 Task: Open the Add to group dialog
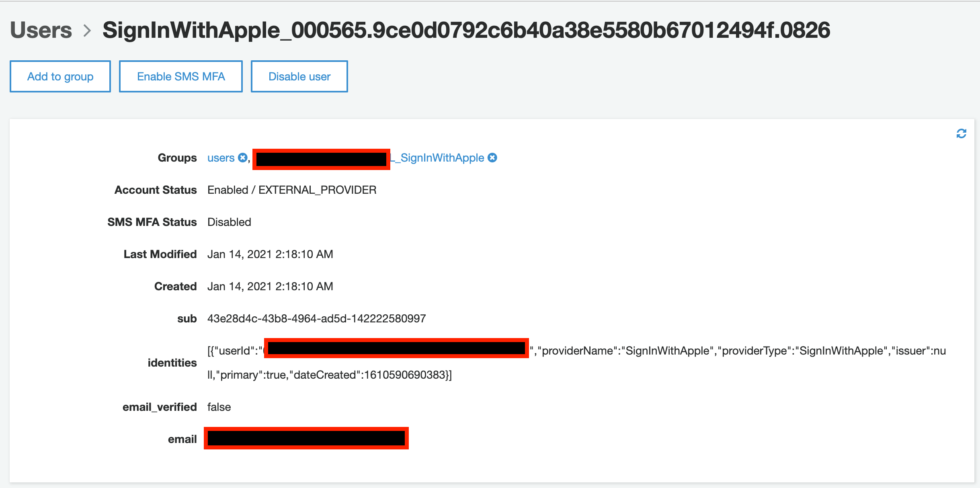(x=60, y=76)
